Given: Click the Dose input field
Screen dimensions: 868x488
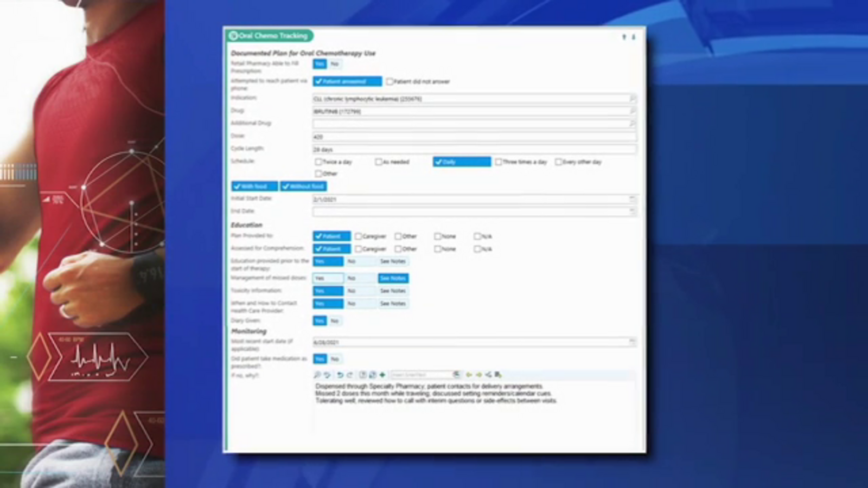Looking at the screenshot, I should click(x=472, y=137).
